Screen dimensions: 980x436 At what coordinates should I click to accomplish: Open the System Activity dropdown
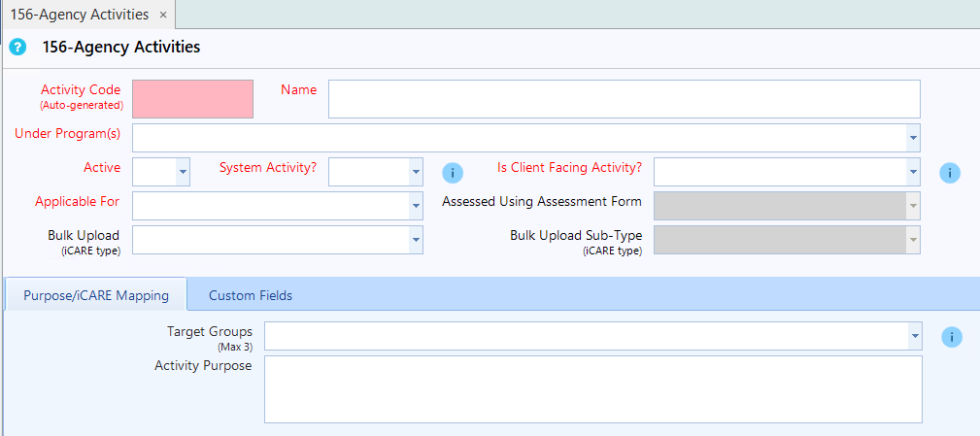(416, 172)
